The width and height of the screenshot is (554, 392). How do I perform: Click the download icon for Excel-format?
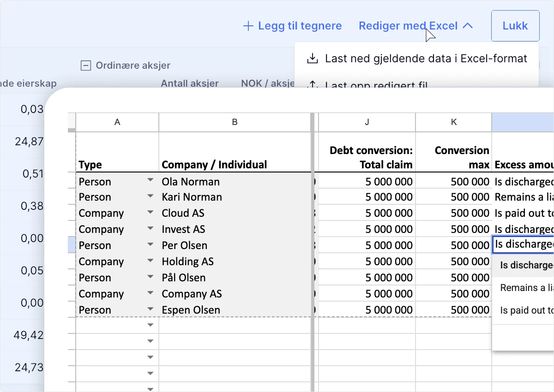(x=313, y=59)
